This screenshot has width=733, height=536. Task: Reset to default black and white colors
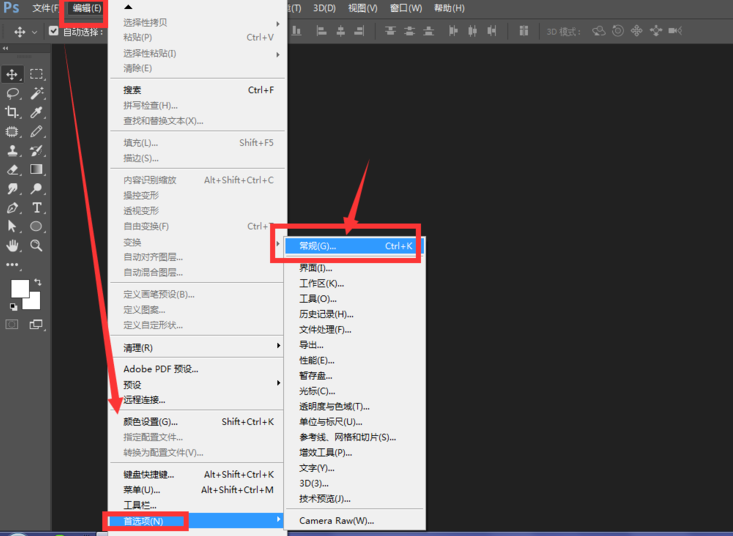(x=14, y=307)
